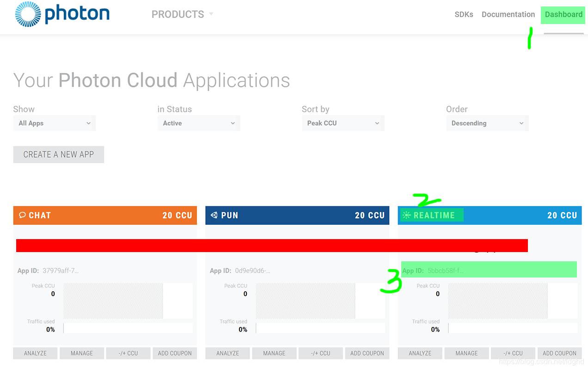Open the Status Active dropdown
Viewport: 588px width, 370px height.
tap(199, 123)
